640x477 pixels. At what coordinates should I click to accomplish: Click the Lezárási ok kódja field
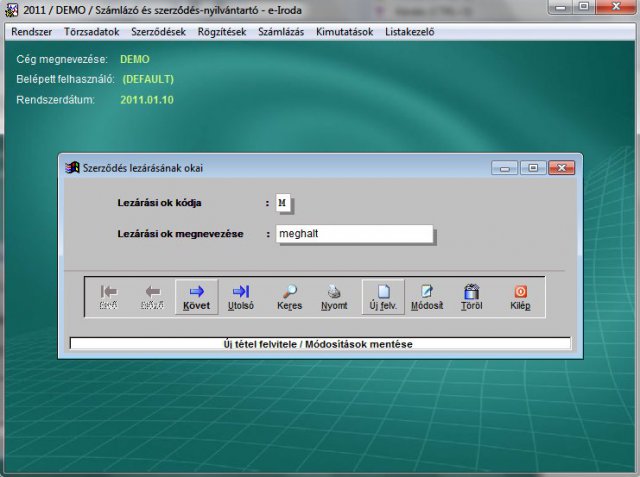coord(285,203)
